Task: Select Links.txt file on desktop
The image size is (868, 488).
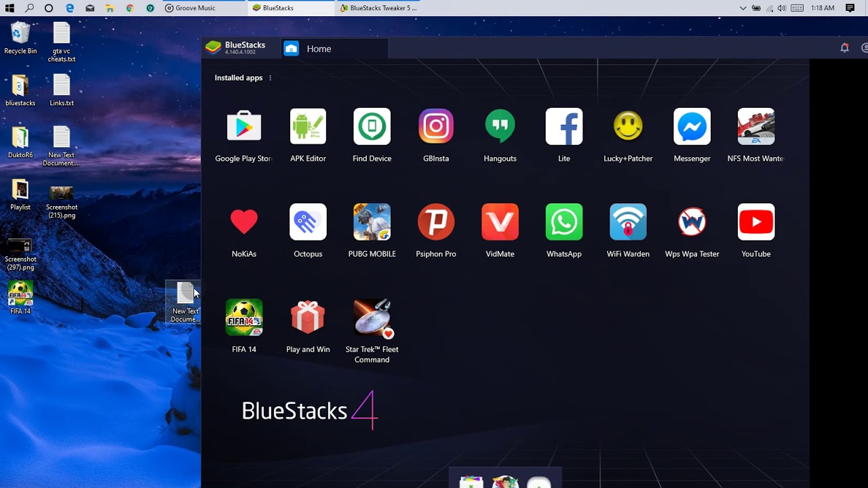Action: pyautogui.click(x=62, y=91)
